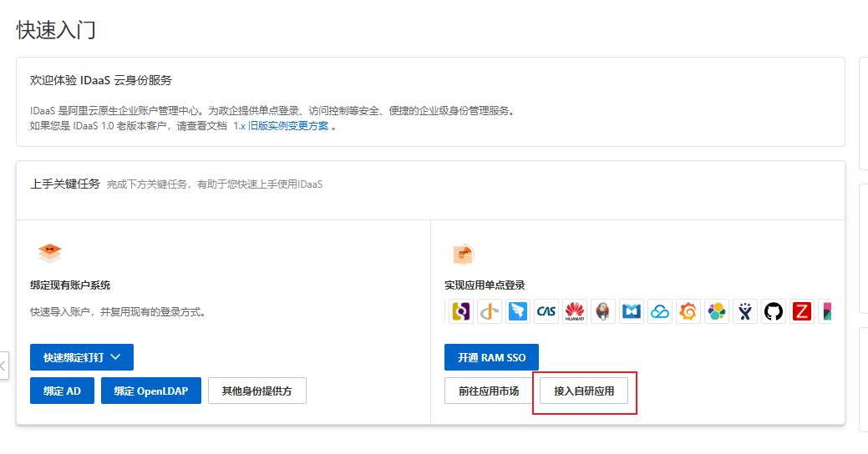The image size is (868, 454).
Task: Click the 开通 RAM SSO button
Action: pos(491,357)
